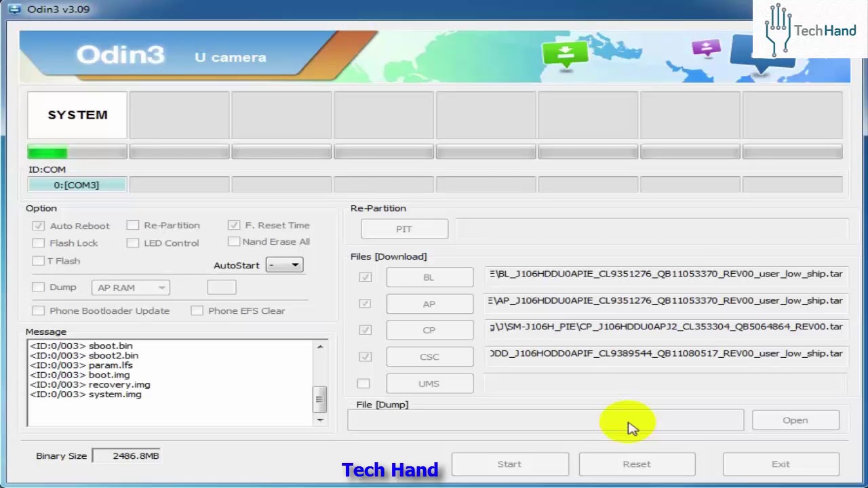Click the boot.img log line
868x488 pixels.
[80, 375]
